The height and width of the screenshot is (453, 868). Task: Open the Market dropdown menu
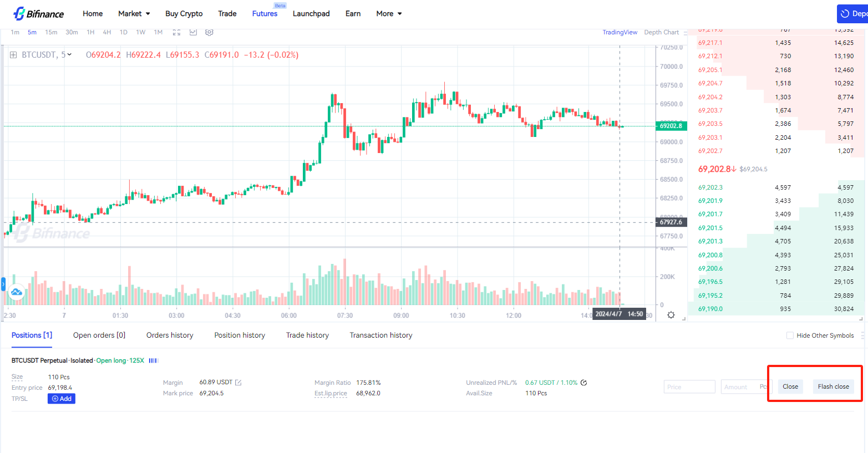[134, 13]
